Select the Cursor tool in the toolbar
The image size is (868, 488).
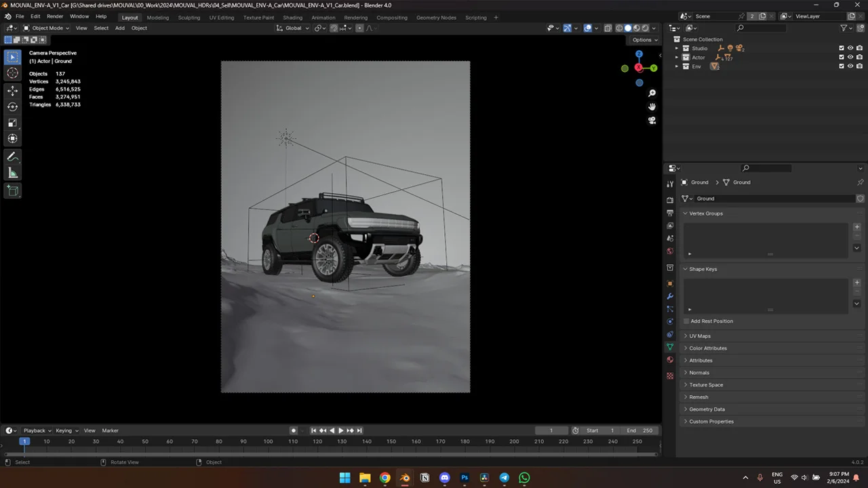[12, 73]
